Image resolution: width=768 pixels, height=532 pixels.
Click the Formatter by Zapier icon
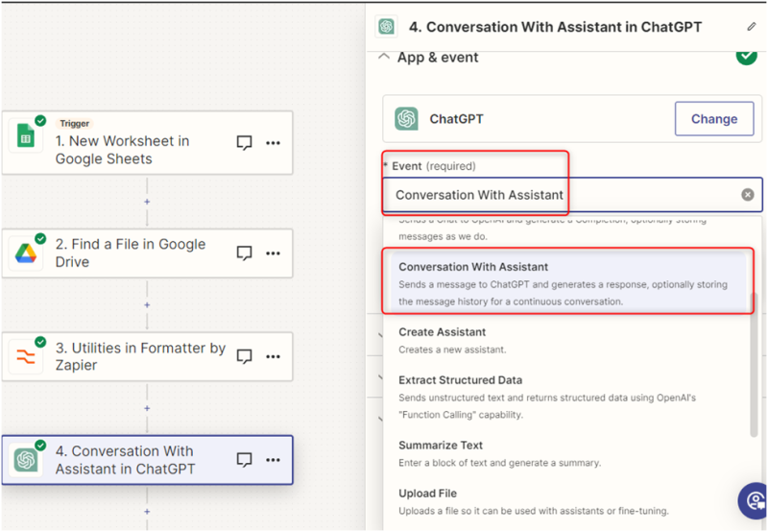(x=26, y=356)
